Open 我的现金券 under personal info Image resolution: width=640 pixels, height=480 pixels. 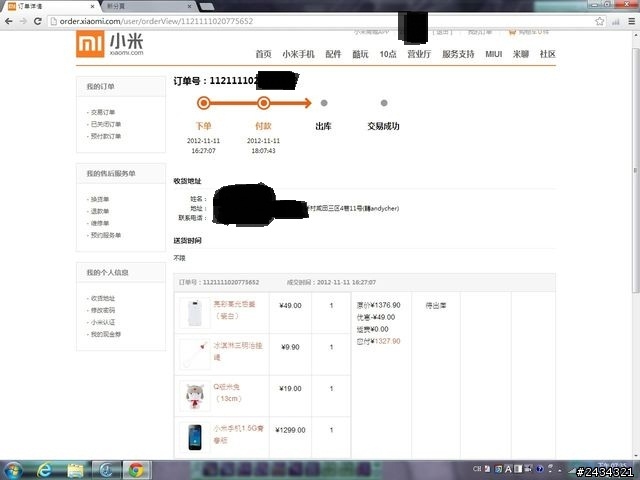tap(105, 334)
